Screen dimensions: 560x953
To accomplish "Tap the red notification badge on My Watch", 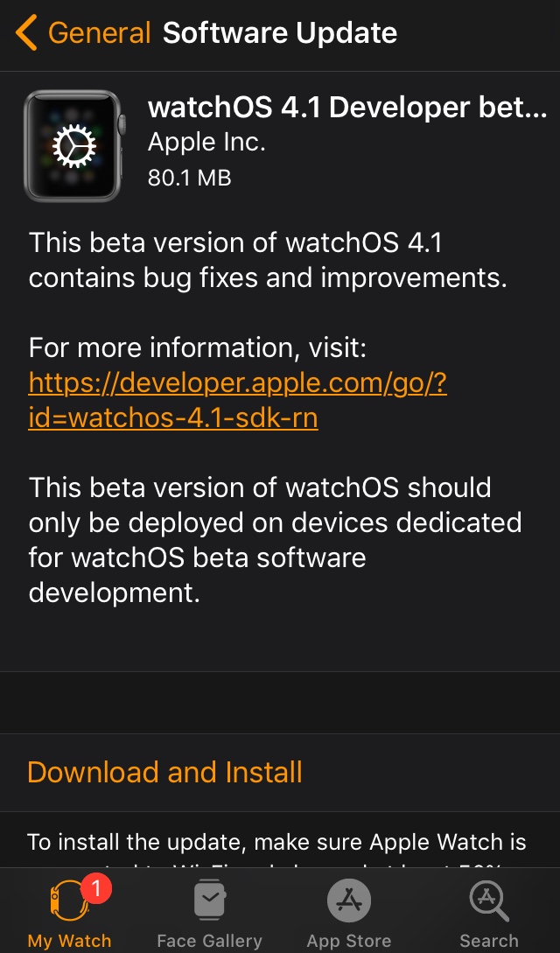I will (x=96, y=889).
